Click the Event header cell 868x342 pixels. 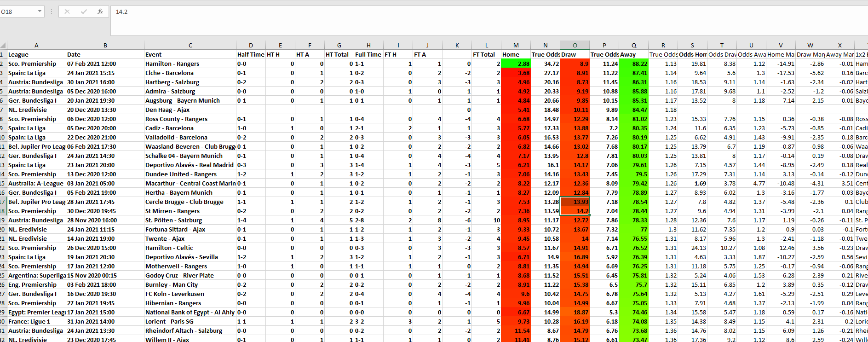point(190,54)
